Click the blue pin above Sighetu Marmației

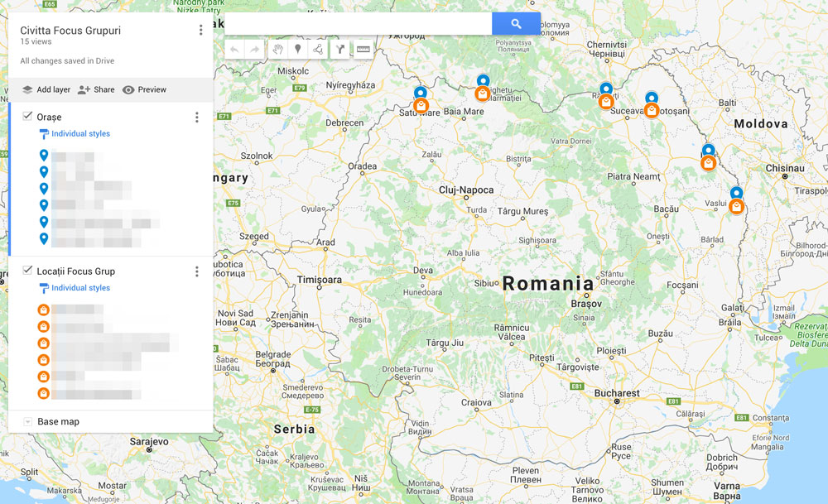point(484,81)
